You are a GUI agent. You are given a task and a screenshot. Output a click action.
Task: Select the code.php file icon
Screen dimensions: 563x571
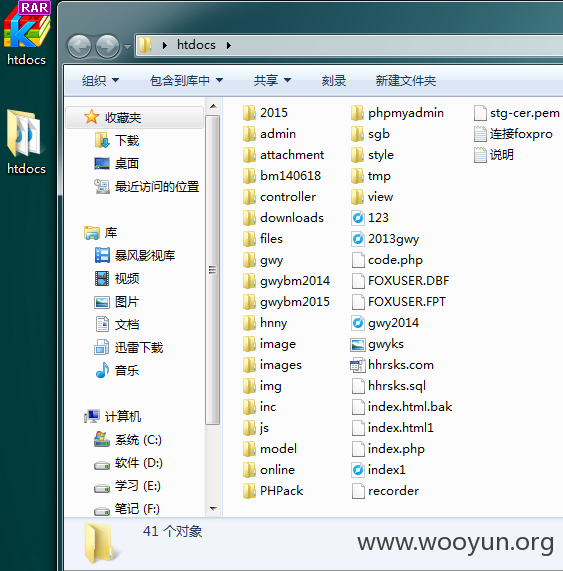point(358,260)
